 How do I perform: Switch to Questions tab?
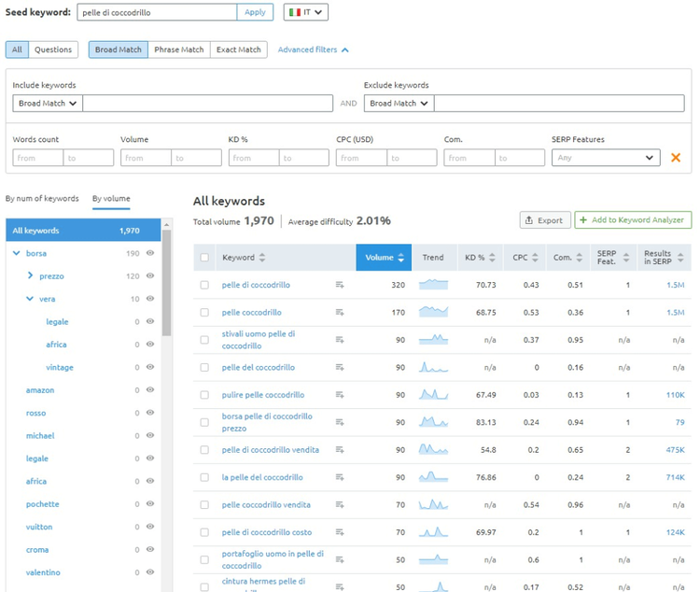click(x=53, y=49)
